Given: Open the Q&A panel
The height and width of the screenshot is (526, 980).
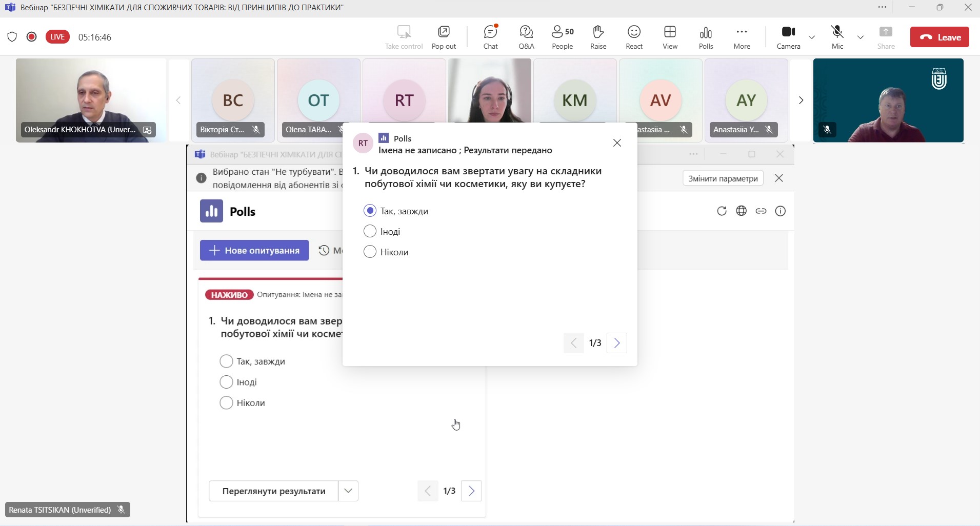Looking at the screenshot, I should (x=526, y=37).
